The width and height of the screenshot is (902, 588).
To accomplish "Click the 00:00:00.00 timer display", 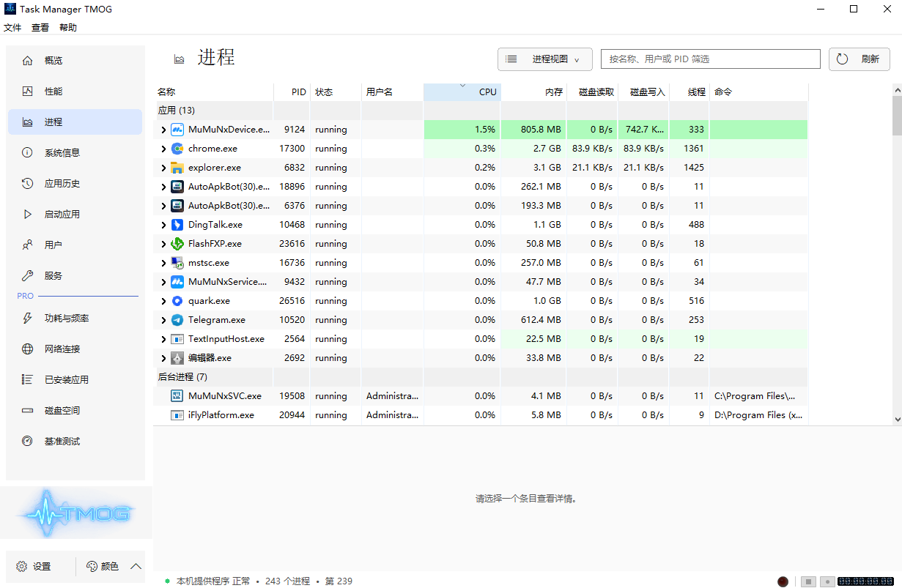I will point(865,581).
